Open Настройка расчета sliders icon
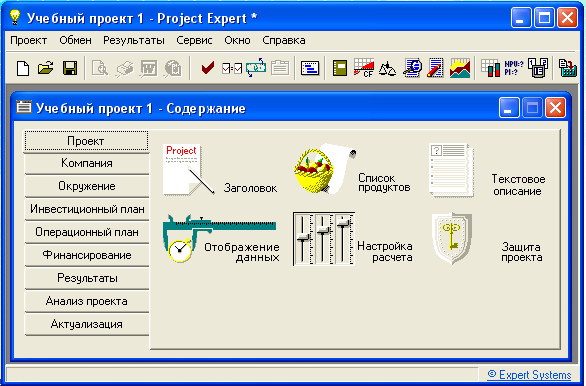This screenshot has height=386, width=586. (324, 239)
